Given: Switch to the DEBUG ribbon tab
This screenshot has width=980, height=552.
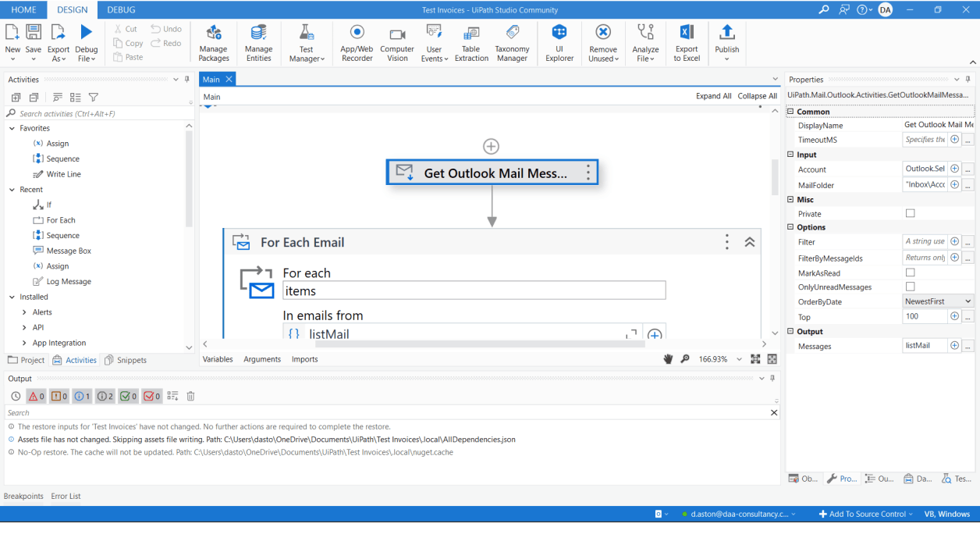Looking at the screenshot, I should (x=121, y=9).
